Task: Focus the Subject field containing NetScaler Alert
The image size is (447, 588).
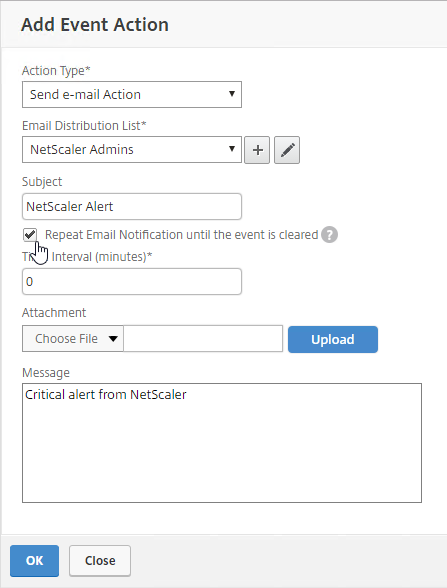Action: pos(132,207)
